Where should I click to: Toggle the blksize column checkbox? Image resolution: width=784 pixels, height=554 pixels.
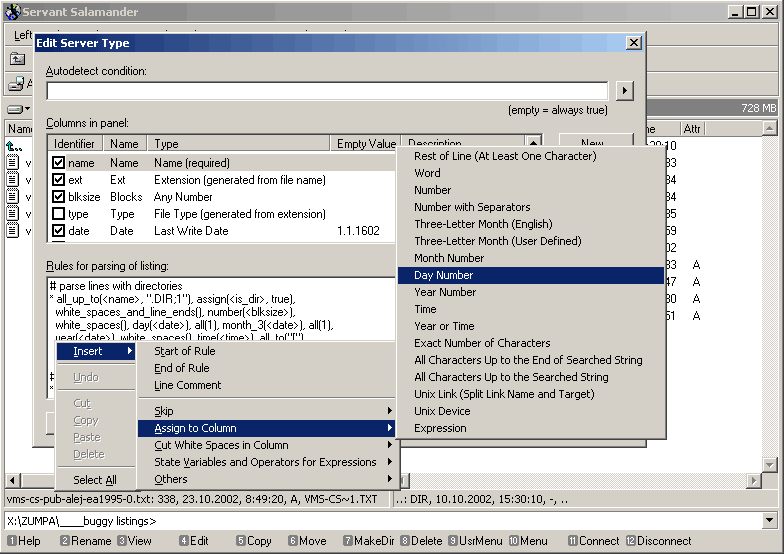[58, 196]
